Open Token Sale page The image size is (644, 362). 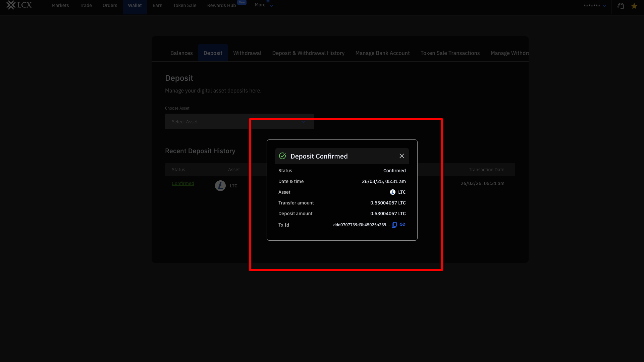185,5
